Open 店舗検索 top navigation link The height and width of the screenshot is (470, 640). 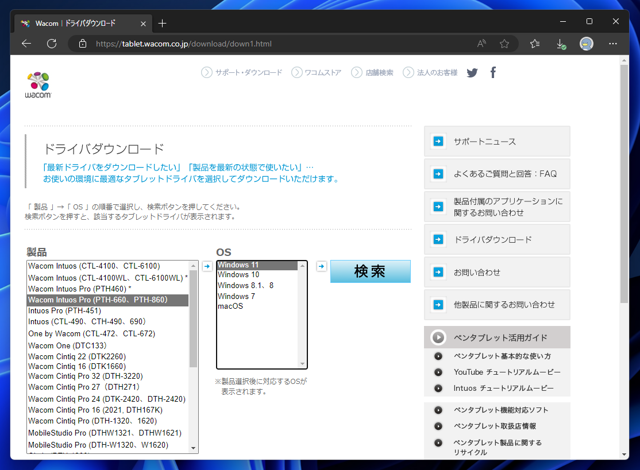(x=372, y=73)
